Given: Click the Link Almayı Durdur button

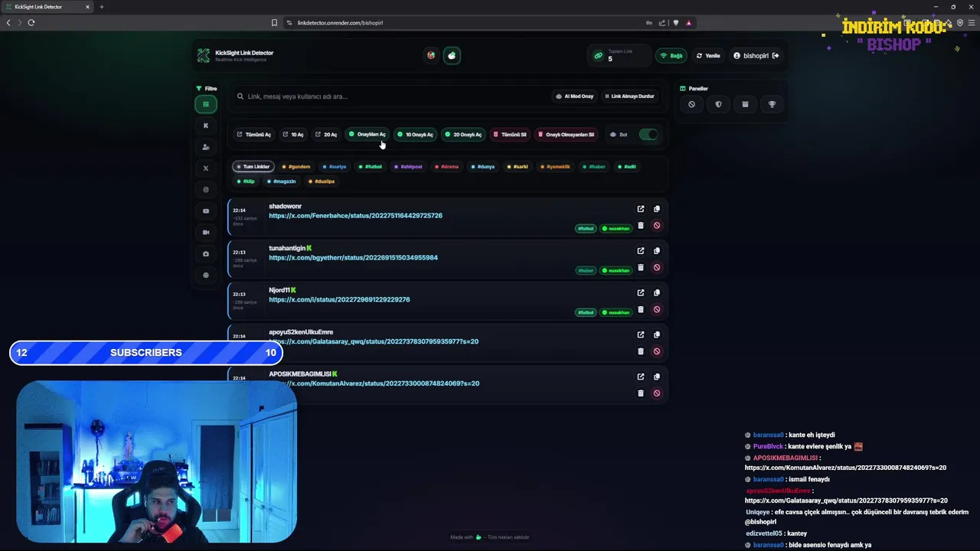Looking at the screenshot, I should (x=629, y=96).
